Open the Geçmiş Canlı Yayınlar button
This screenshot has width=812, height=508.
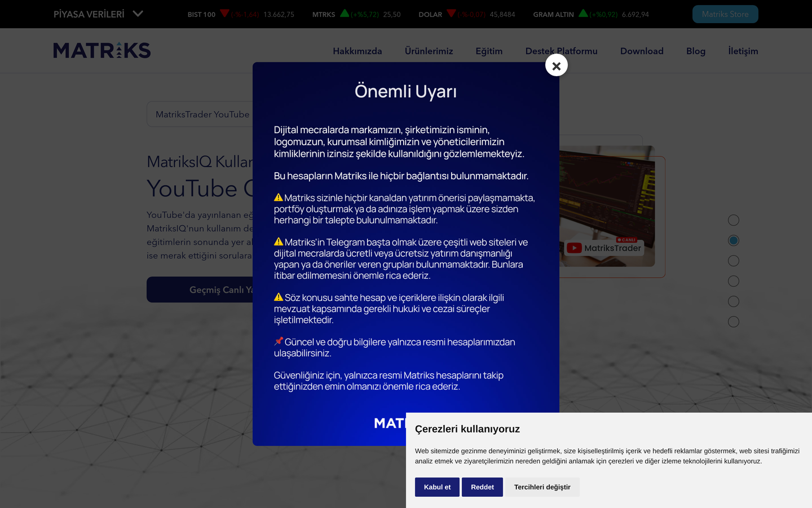point(200,290)
